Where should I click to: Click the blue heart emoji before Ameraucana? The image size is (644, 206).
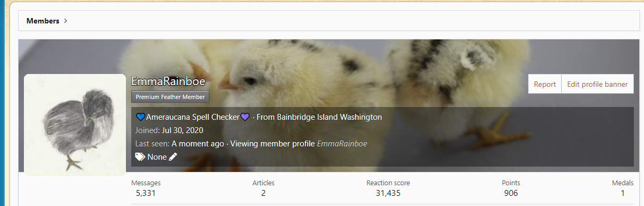(141, 117)
